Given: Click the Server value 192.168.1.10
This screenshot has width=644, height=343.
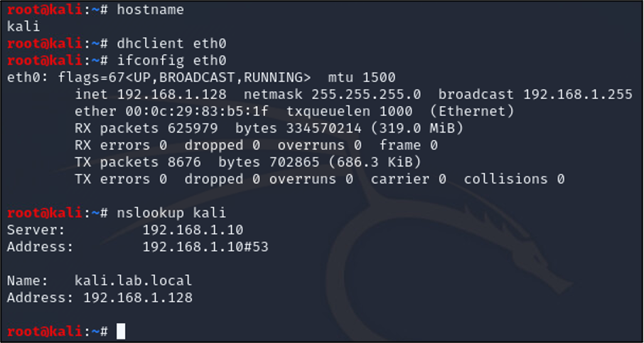Looking at the screenshot, I should click(x=193, y=230).
